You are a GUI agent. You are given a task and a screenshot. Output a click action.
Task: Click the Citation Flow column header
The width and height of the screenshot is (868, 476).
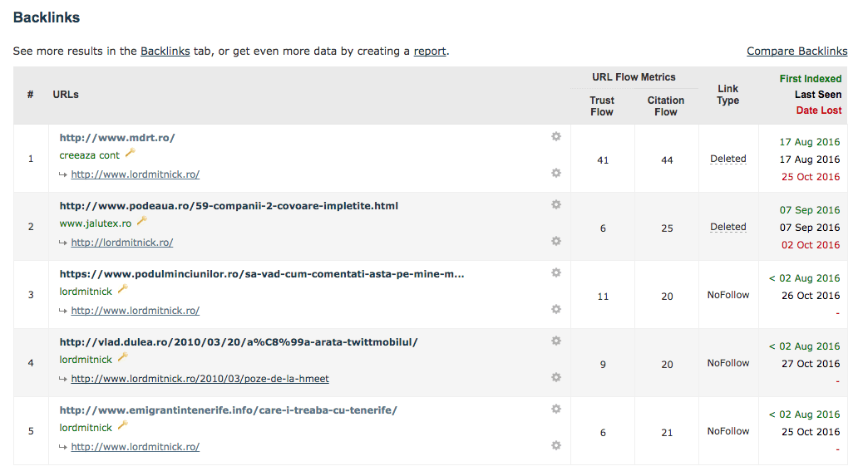pos(665,106)
